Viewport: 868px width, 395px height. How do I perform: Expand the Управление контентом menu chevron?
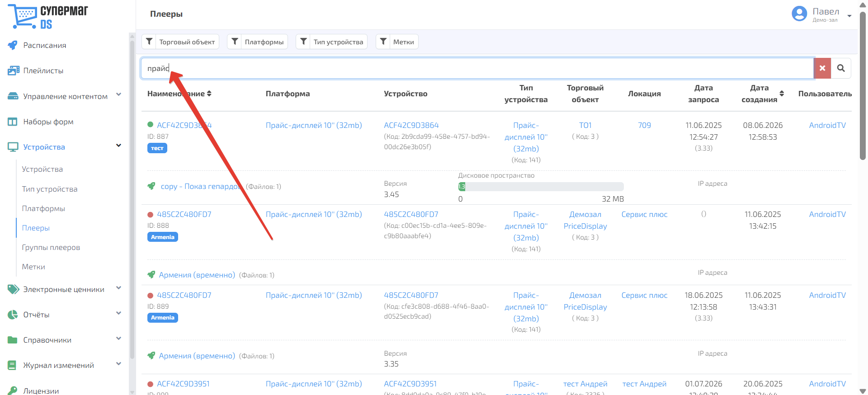coord(118,94)
